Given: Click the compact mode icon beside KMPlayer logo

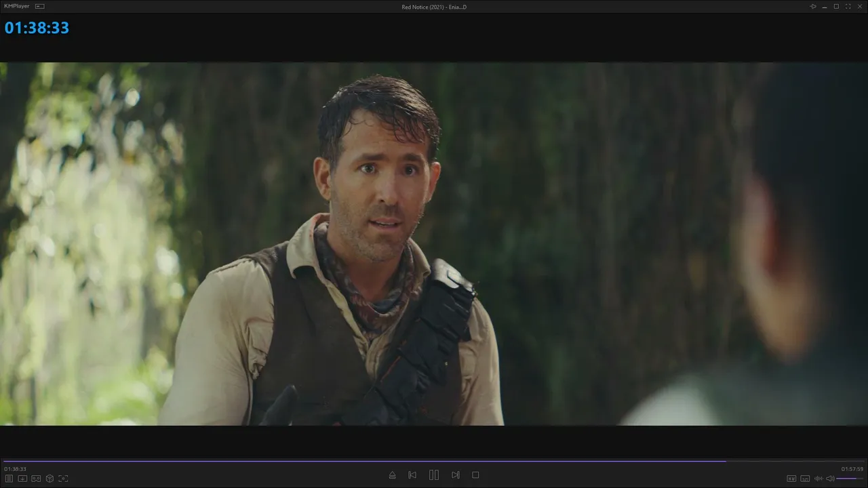Looking at the screenshot, I should 39,7.
